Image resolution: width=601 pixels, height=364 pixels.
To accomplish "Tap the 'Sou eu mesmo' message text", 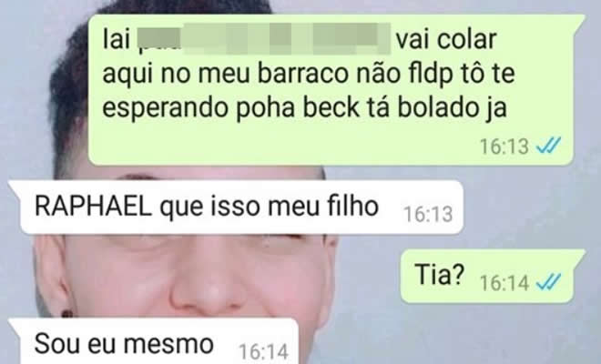I will [x=124, y=344].
